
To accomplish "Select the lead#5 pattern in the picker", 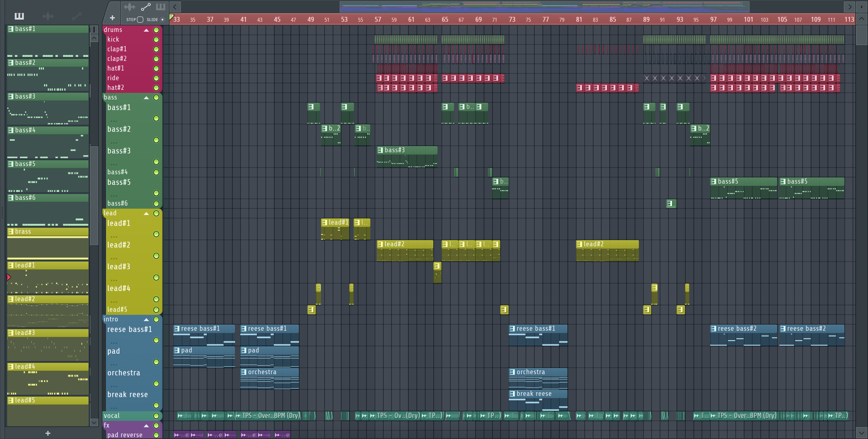I will (48, 411).
